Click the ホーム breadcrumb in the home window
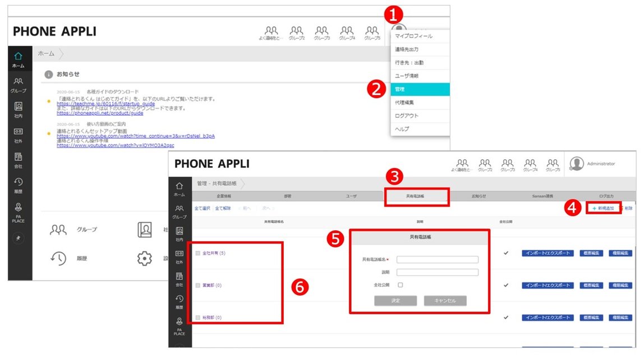The height and width of the screenshot is (362, 644). point(46,53)
